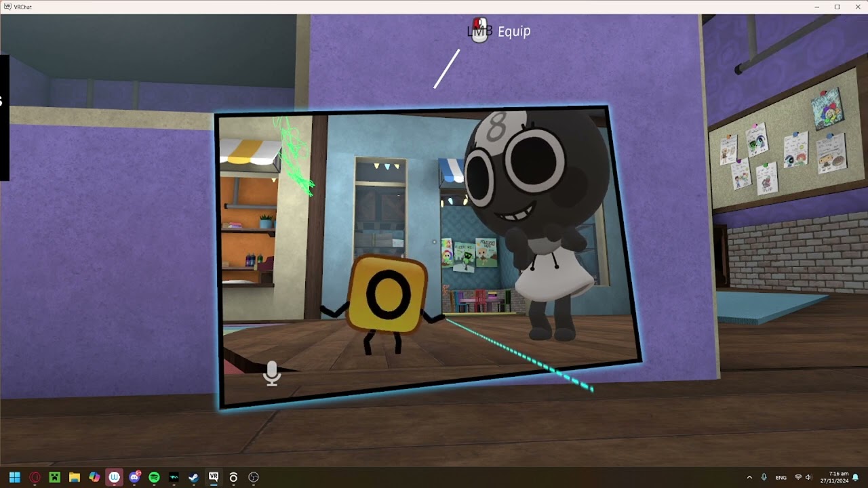Click the microphone tray icon
The image size is (868, 488).
tap(764, 477)
